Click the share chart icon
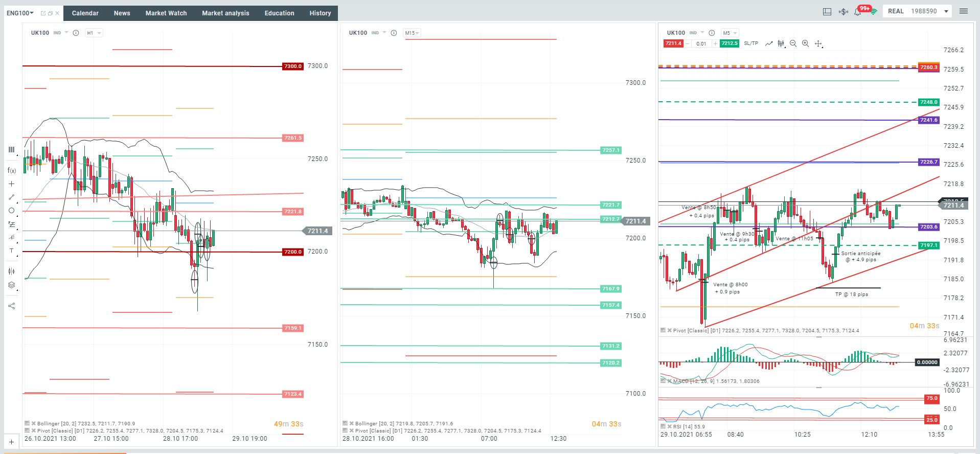This screenshot has width=980, height=454. tap(11, 306)
